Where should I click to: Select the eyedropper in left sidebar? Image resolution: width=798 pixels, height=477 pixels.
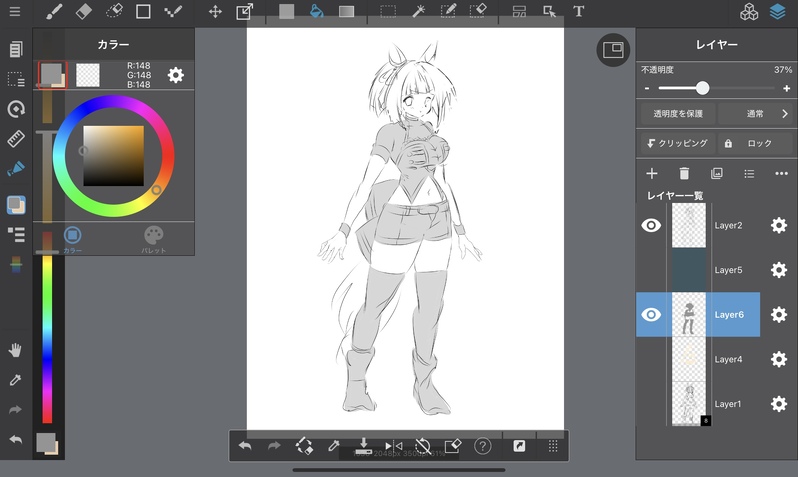16,380
